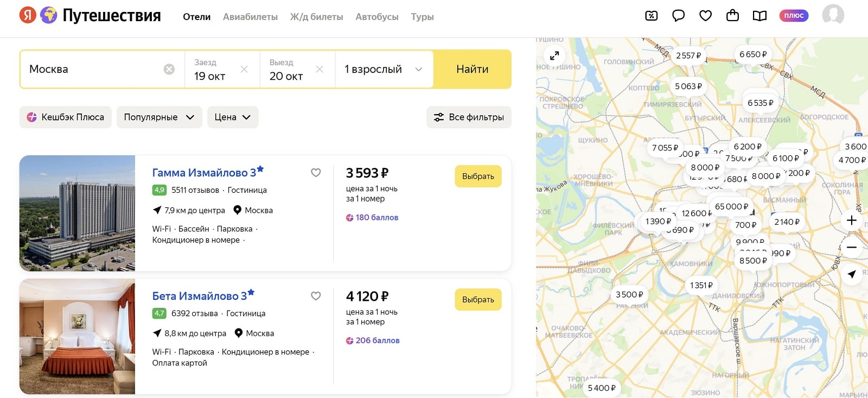Open the 1 взрослый guests dropdown

(384, 69)
